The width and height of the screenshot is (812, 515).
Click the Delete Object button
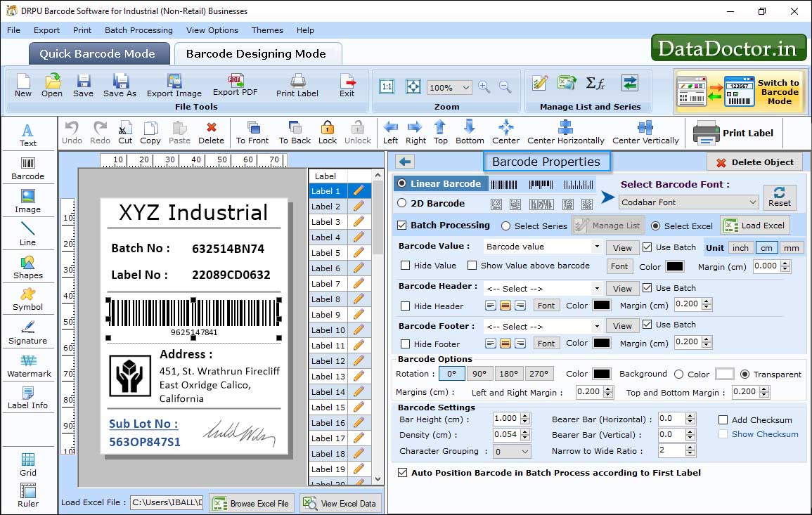click(754, 162)
